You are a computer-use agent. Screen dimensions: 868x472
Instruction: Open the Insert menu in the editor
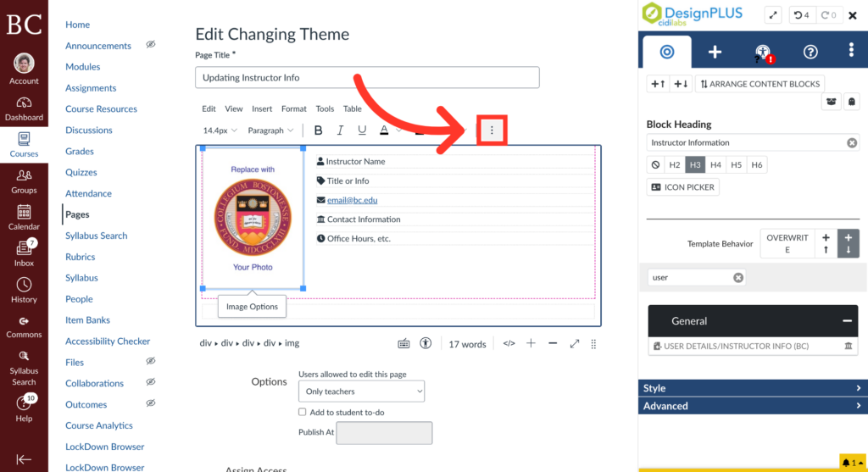(262, 108)
